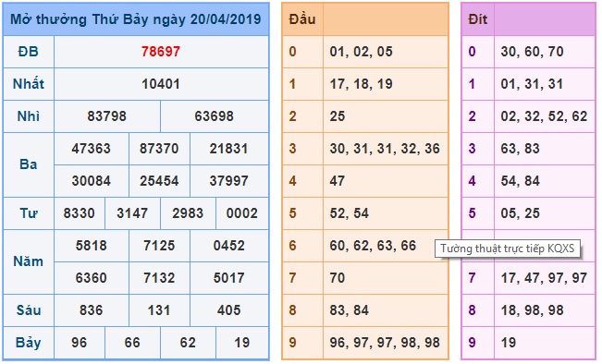Click the number 8330 in the Tư row
Screen dimensions: 602x364
(80, 213)
